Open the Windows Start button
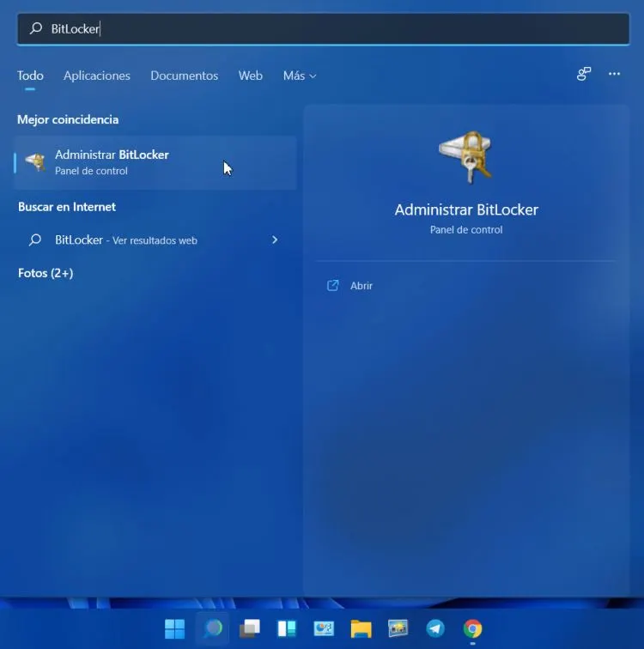Screen dimensions: 644x649 (x=174, y=628)
